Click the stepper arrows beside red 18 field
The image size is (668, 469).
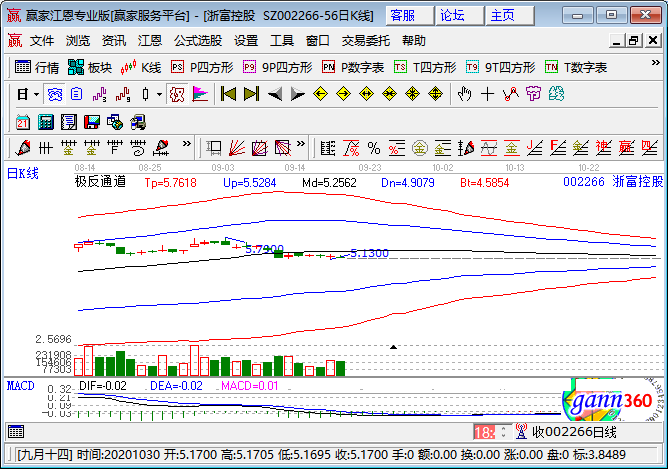(504, 432)
